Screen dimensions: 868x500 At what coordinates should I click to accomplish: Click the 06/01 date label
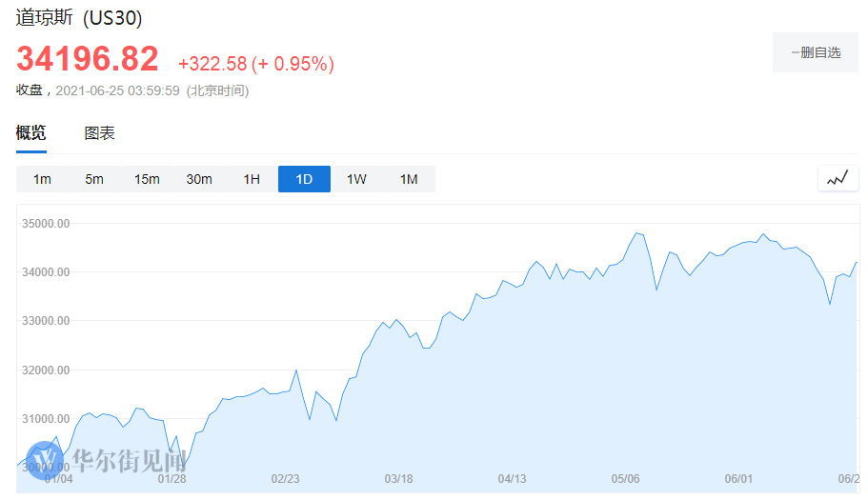point(739,478)
